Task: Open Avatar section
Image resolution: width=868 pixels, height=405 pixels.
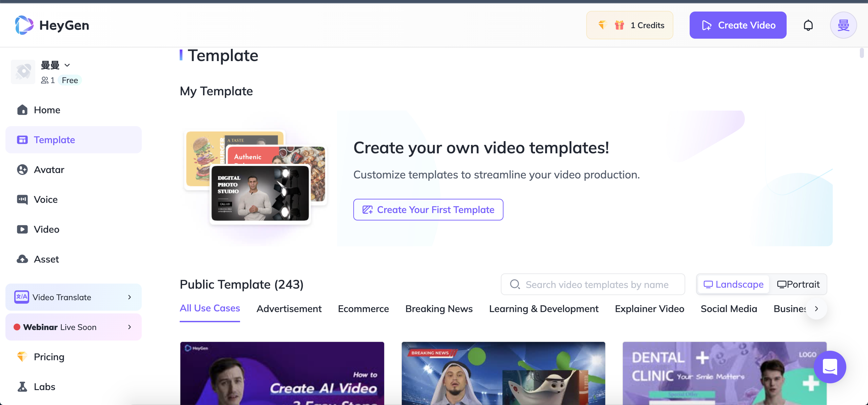Action: tap(74, 170)
